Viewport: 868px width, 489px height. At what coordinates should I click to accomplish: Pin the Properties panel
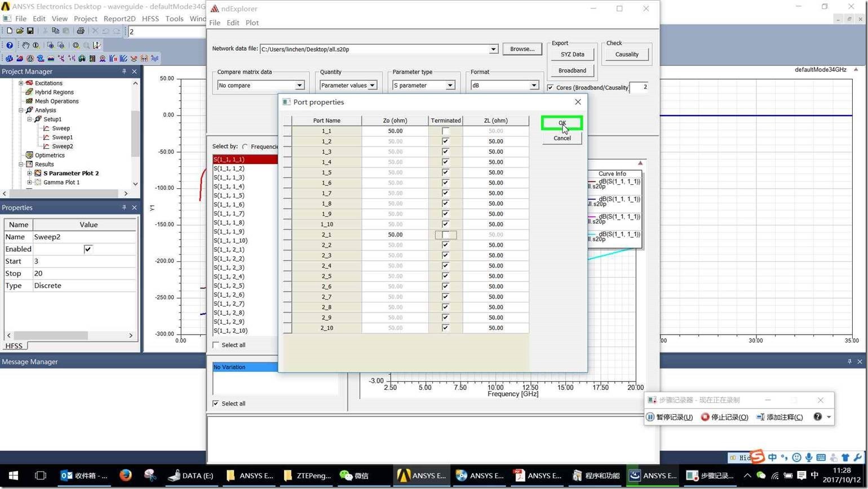point(124,207)
